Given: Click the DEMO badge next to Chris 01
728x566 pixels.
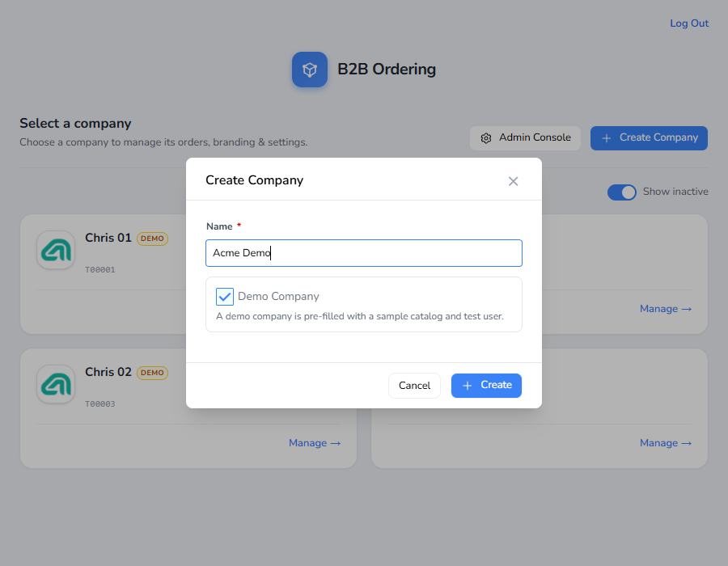Looking at the screenshot, I should click(152, 239).
